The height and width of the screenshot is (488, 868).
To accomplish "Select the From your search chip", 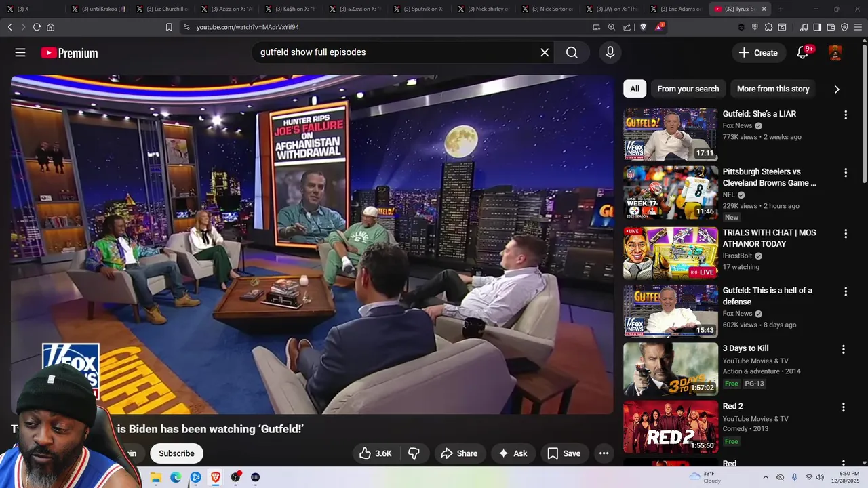I will point(688,89).
